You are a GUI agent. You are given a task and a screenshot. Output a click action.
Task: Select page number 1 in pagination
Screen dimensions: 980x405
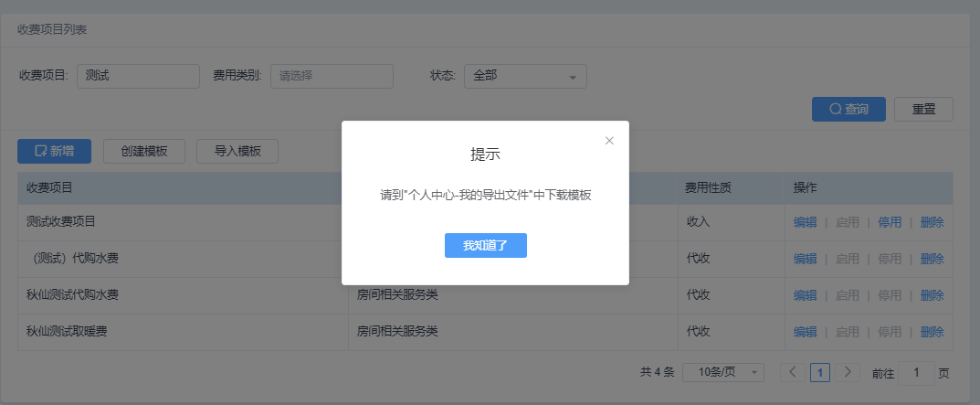pos(820,373)
